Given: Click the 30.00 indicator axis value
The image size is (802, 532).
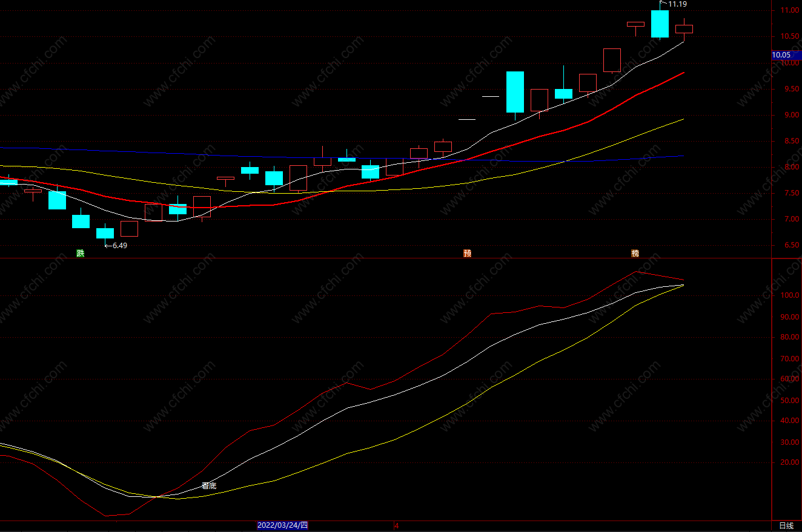Looking at the screenshot, I should (790, 442).
